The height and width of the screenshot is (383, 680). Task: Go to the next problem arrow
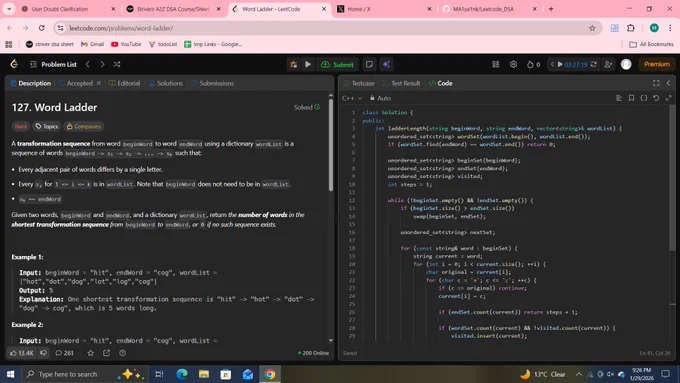(102, 64)
